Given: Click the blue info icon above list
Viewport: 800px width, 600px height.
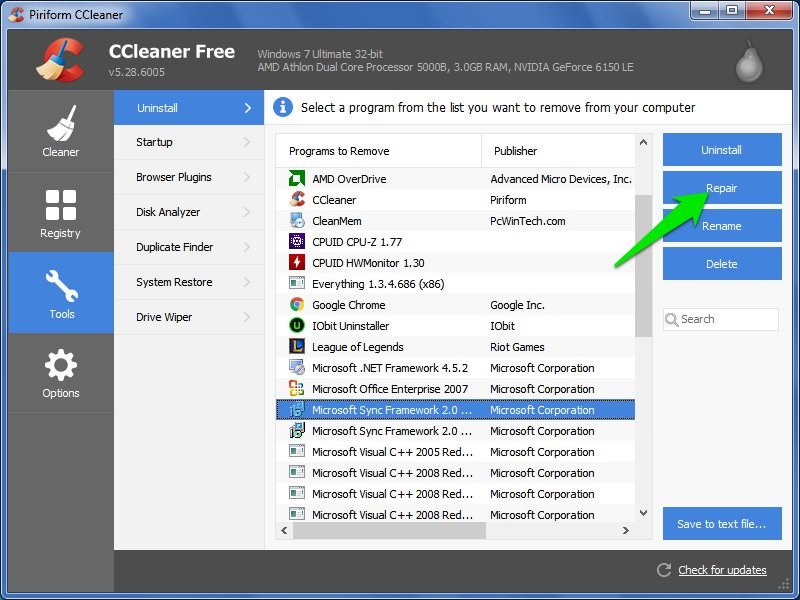Looking at the screenshot, I should tap(283, 107).
